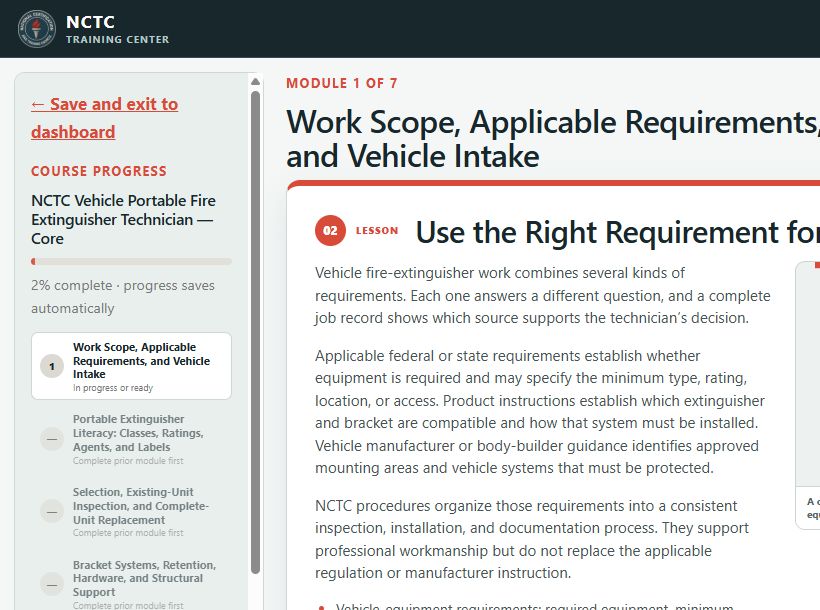Click the sidebar vertical scrollbar thumb

[255, 333]
